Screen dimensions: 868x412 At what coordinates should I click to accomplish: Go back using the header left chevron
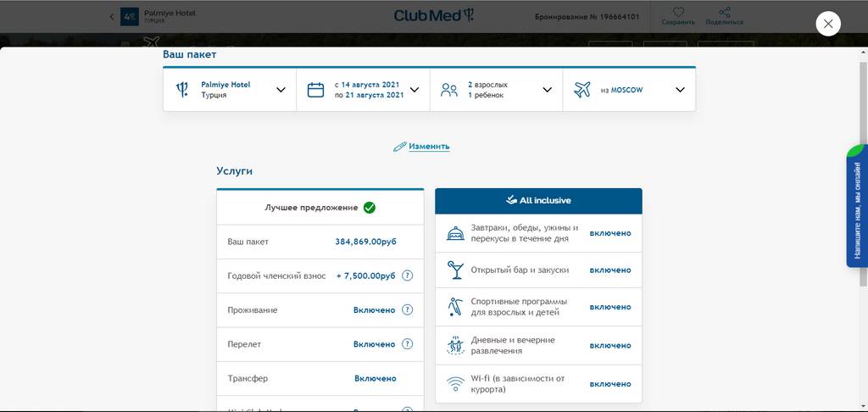coord(111,17)
